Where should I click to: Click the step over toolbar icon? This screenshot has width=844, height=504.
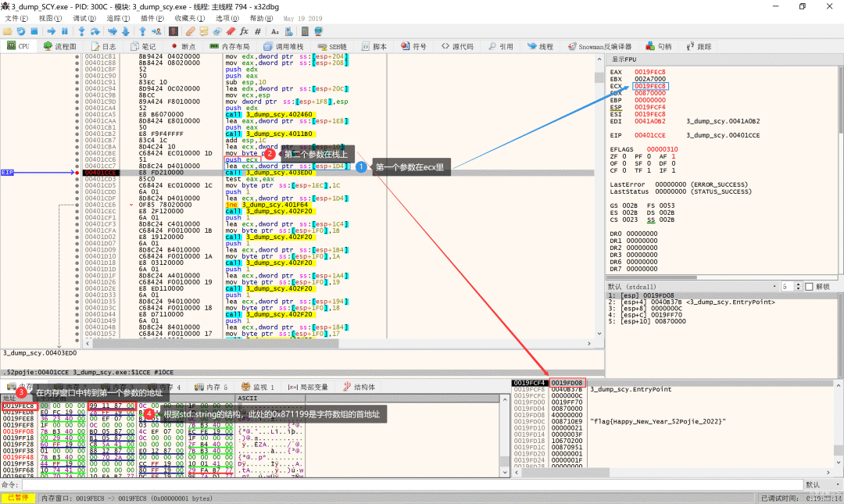[95, 31]
